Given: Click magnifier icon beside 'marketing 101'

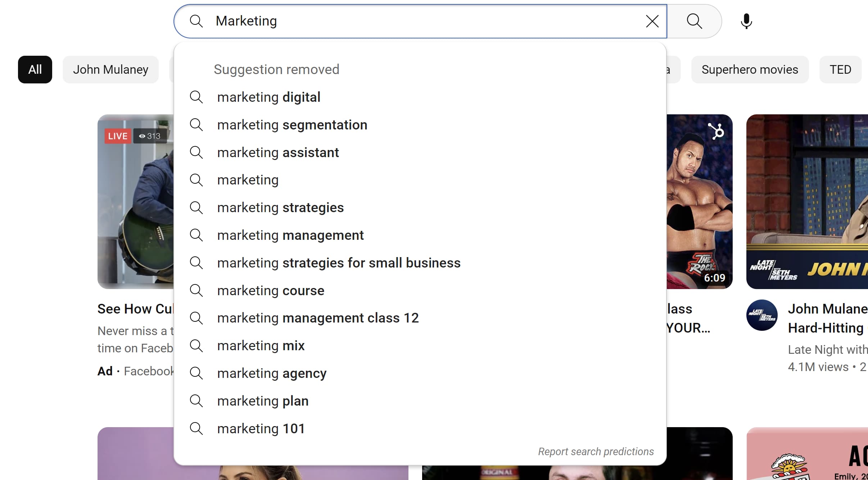Looking at the screenshot, I should pos(196,429).
